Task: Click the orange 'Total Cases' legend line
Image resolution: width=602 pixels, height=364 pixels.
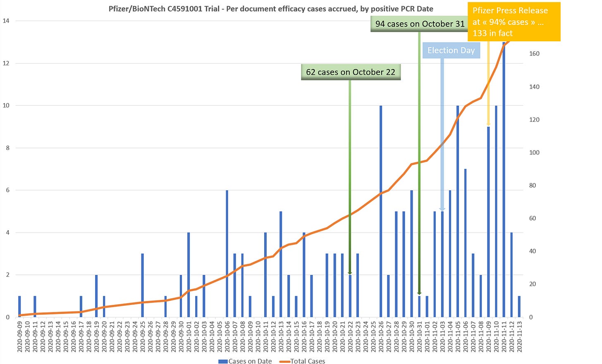Action: coord(284,361)
